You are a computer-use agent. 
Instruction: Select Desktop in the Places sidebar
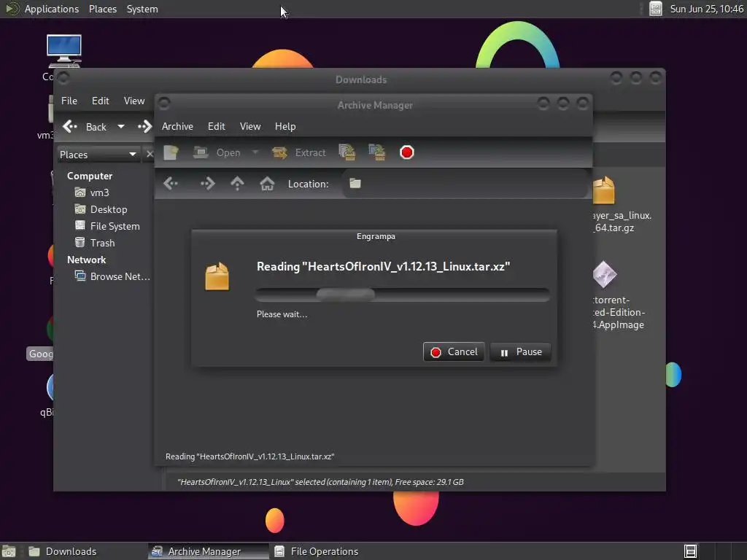pos(101,209)
